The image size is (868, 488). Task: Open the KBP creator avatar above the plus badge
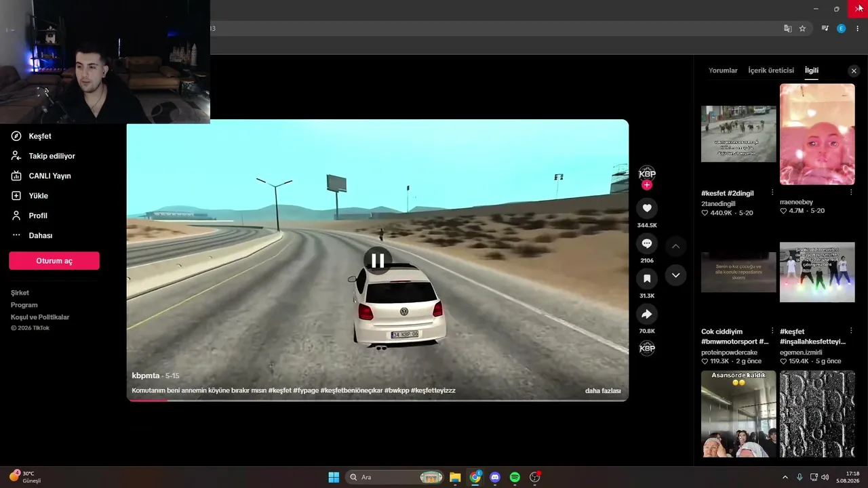pyautogui.click(x=647, y=173)
